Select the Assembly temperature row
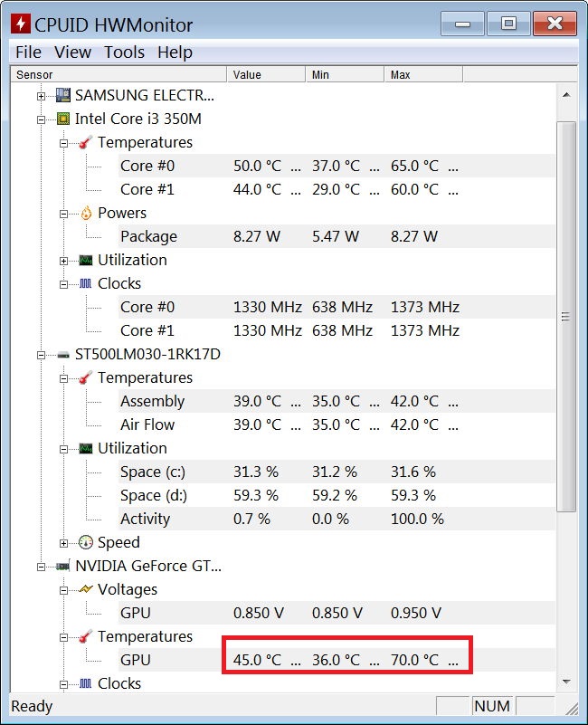 (x=337, y=401)
